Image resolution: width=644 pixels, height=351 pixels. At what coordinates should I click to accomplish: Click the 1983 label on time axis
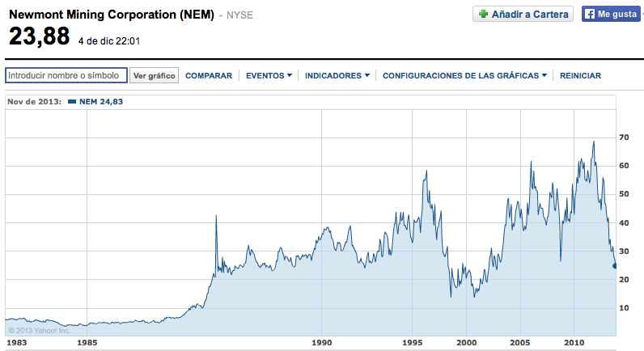[x=16, y=343]
